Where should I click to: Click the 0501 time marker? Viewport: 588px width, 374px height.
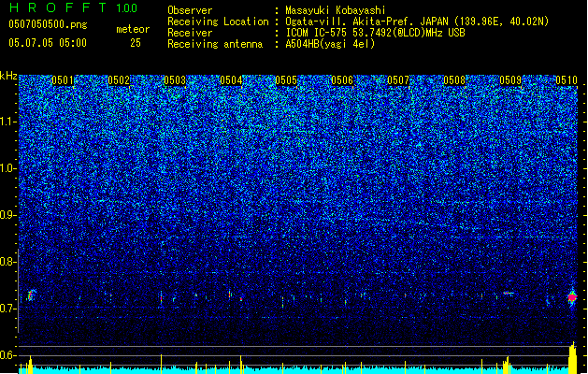click(x=63, y=80)
